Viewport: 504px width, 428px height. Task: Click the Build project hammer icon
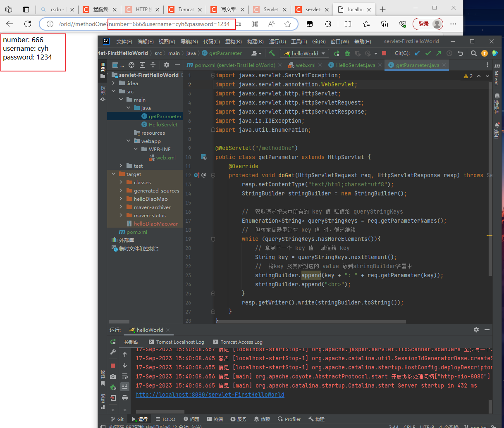(x=272, y=53)
